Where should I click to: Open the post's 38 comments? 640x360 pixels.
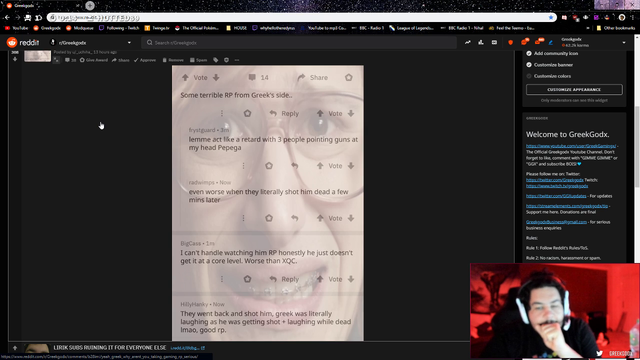tap(70, 60)
